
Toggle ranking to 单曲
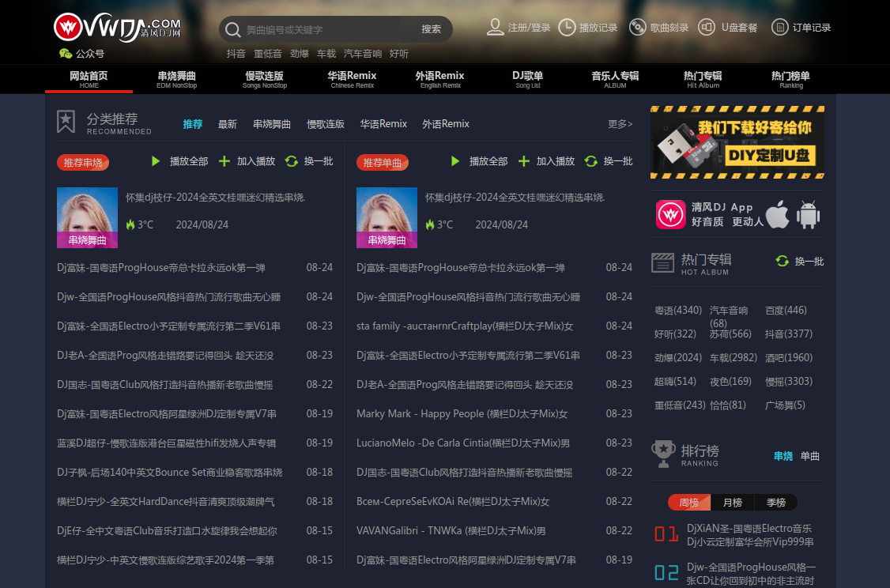(810, 456)
